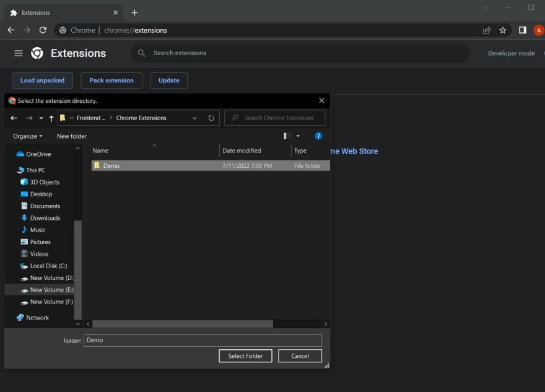Click the Search extensions box

click(300, 53)
